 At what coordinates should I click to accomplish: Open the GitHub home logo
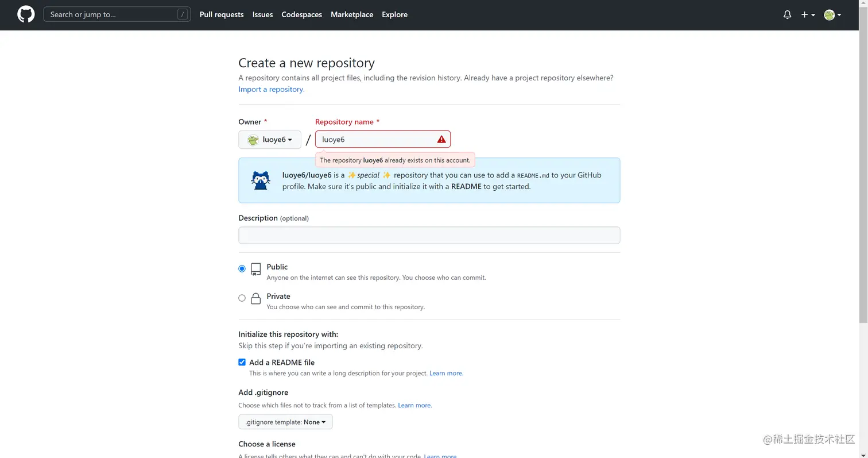point(26,14)
